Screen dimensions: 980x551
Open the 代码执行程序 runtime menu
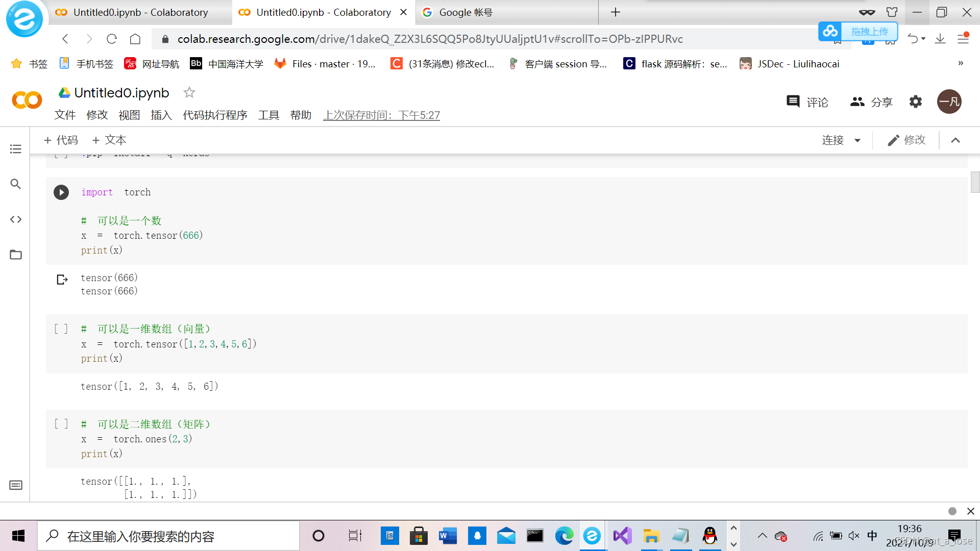(215, 115)
